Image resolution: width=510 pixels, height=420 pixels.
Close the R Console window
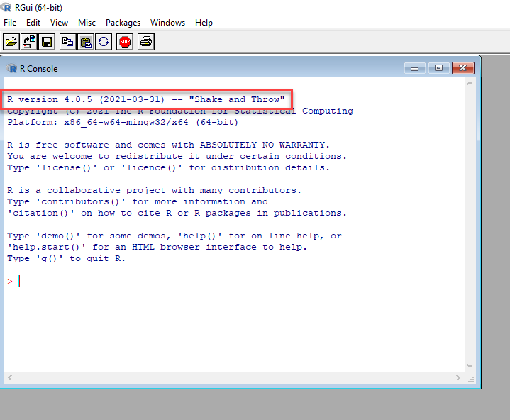tap(463, 68)
